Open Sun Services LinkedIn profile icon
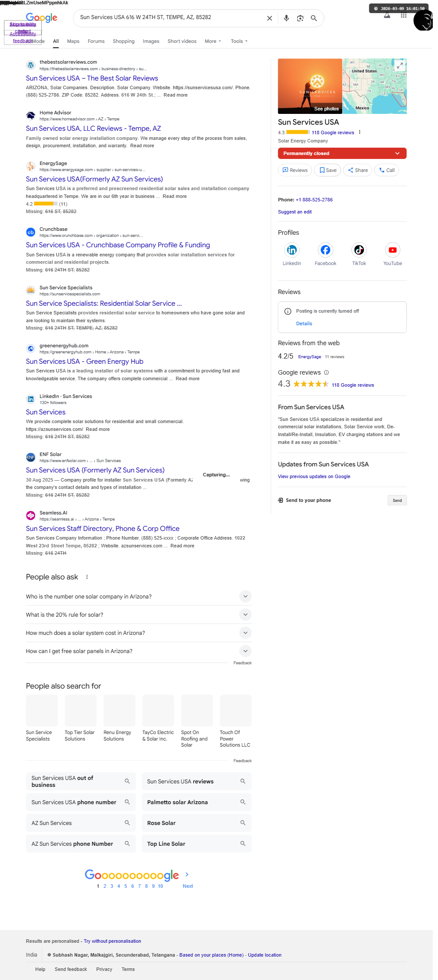This screenshot has height=980, width=438. click(x=292, y=250)
